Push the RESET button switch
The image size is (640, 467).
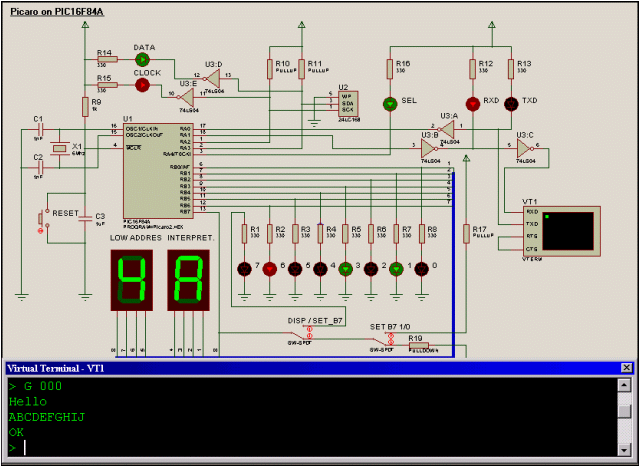pyautogui.click(x=43, y=220)
